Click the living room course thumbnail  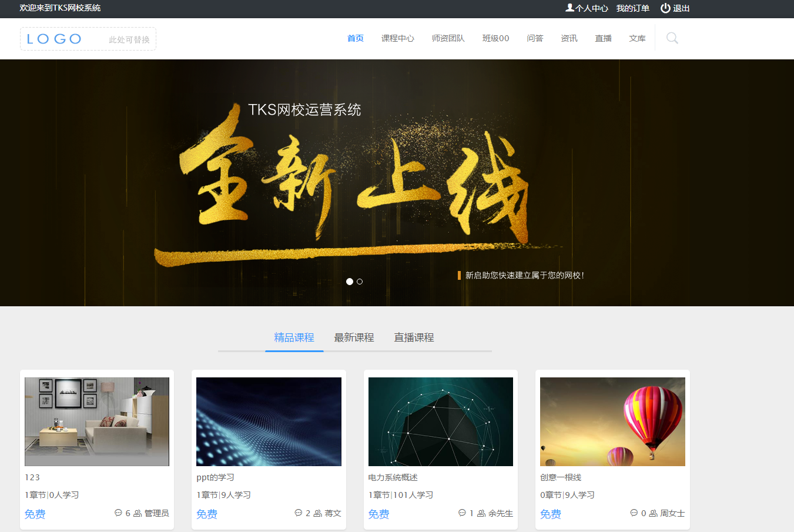pos(97,421)
